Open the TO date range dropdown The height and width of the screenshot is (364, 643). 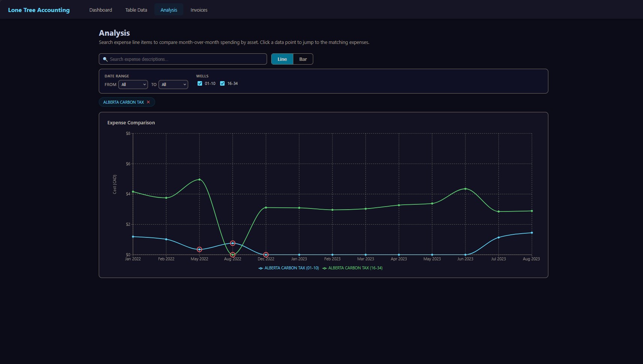[x=173, y=84]
